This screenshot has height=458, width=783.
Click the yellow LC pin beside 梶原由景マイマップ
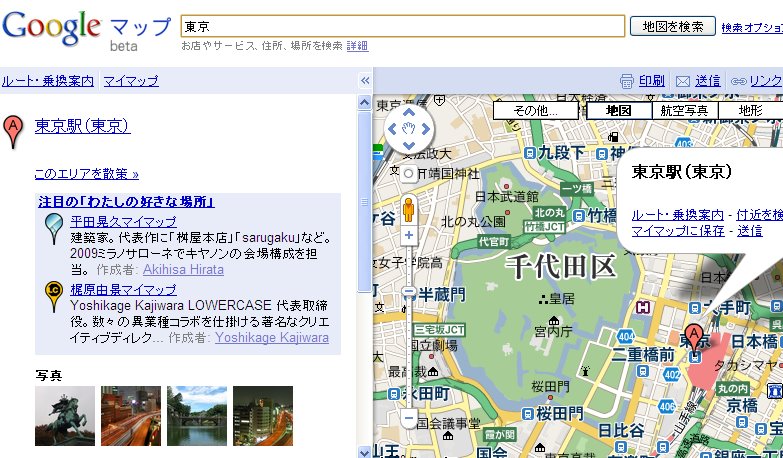click(x=53, y=297)
